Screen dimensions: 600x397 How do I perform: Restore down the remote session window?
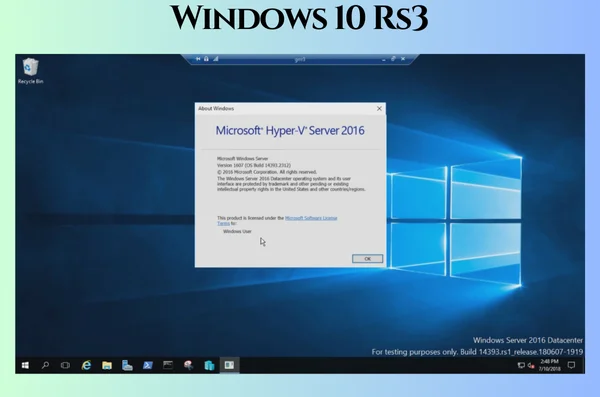coord(393,59)
